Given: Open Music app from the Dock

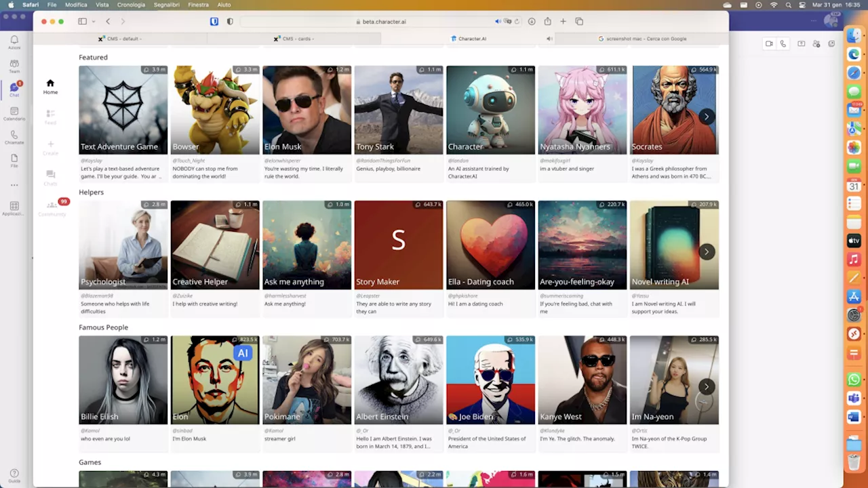Looking at the screenshot, I should 854,260.
